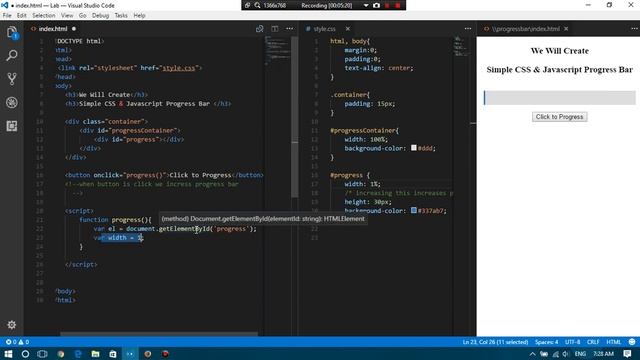Open the Edit menu
The width and height of the screenshot is (640, 360).
click(x=22, y=16)
